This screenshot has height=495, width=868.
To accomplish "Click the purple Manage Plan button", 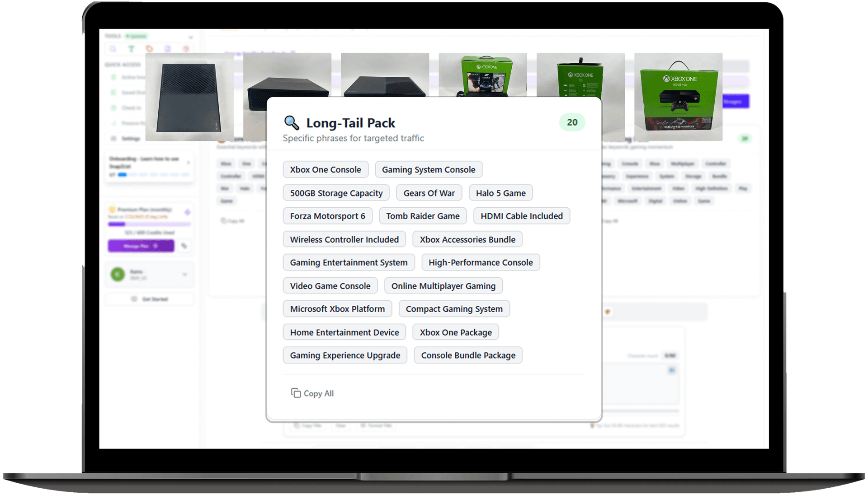I will tap(141, 246).
